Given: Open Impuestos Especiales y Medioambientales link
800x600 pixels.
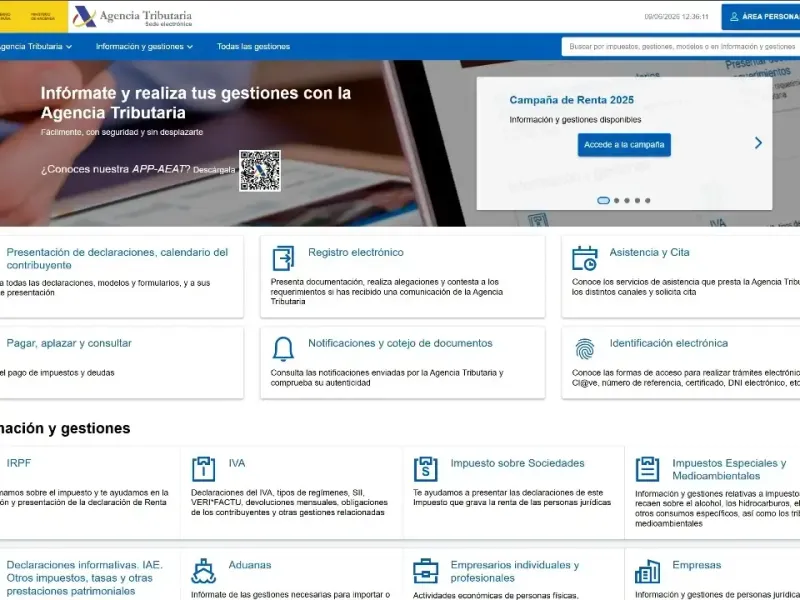Looking at the screenshot, I should point(729,469).
